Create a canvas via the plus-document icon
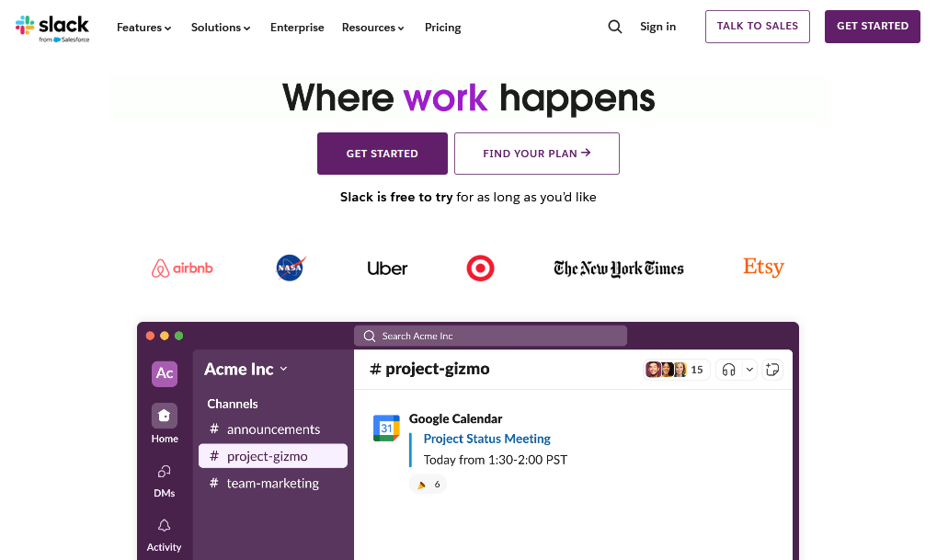 pyautogui.click(x=771, y=369)
